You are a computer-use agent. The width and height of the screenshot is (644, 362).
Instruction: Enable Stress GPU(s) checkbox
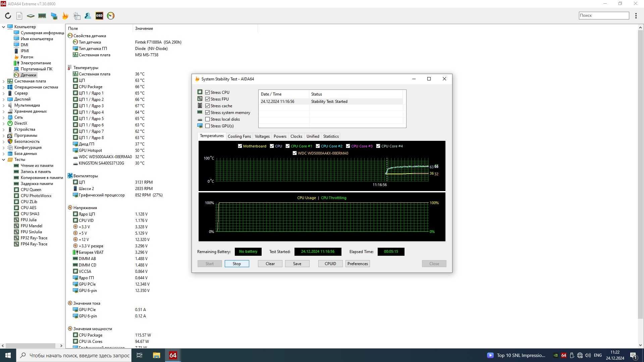coord(207,126)
